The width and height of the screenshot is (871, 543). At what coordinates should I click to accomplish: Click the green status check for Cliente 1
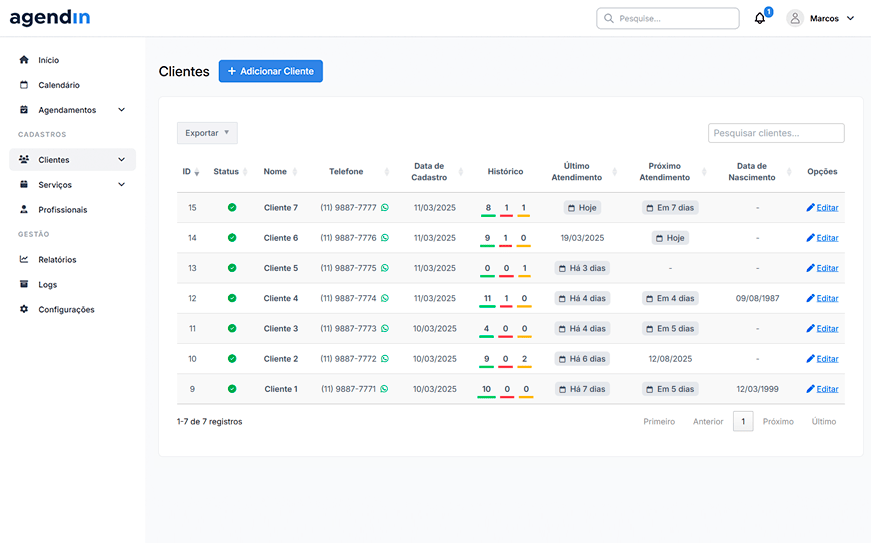click(232, 389)
